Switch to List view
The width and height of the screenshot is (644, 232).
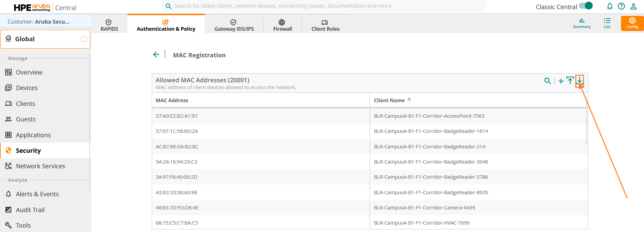(x=607, y=23)
